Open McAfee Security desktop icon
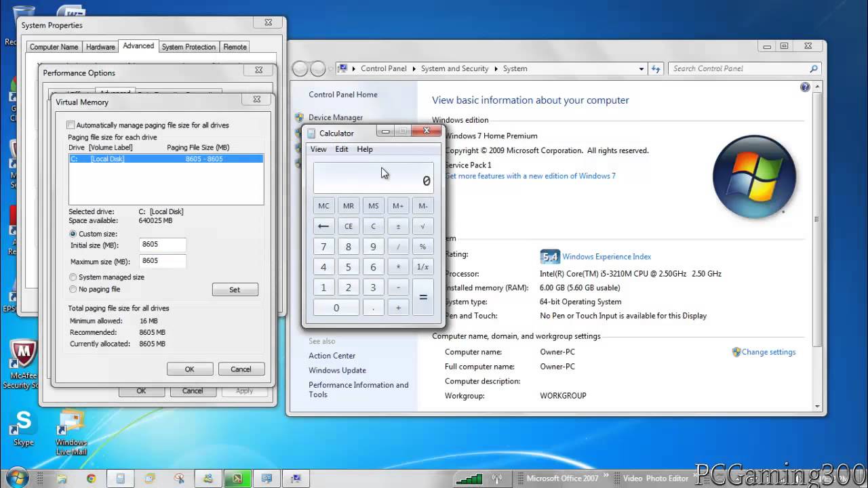The width and height of the screenshot is (868, 488). point(23,365)
